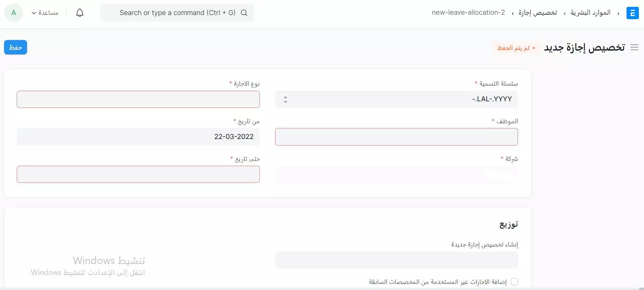The height and width of the screenshot is (290, 644).
Task: Click the إنشاء تخصيص إجازة جديدة field
Action: pyautogui.click(x=396, y=260)
